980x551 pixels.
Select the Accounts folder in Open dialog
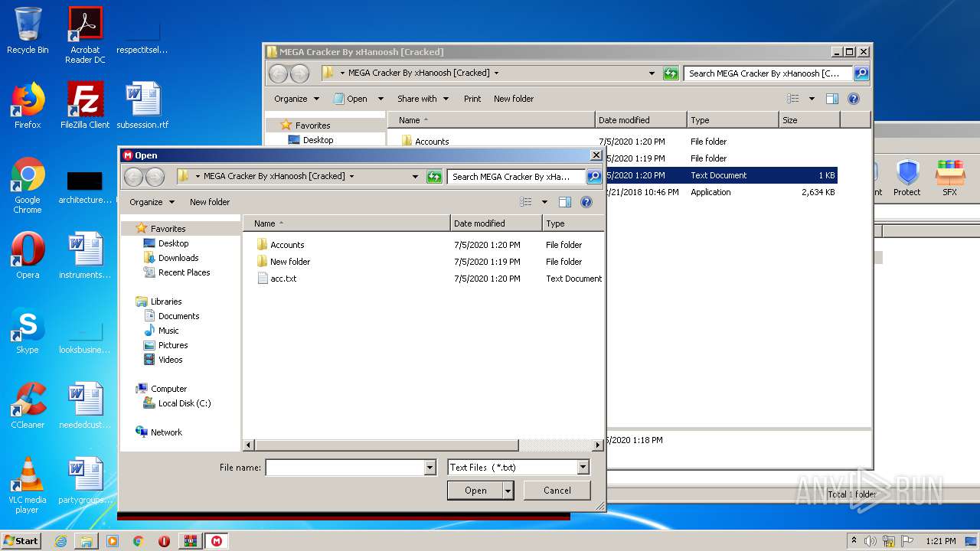tap(287, 245)
